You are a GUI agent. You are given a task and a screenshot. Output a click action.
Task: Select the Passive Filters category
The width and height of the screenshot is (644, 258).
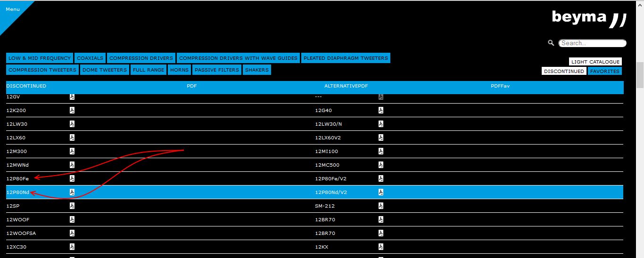[217, 70]
